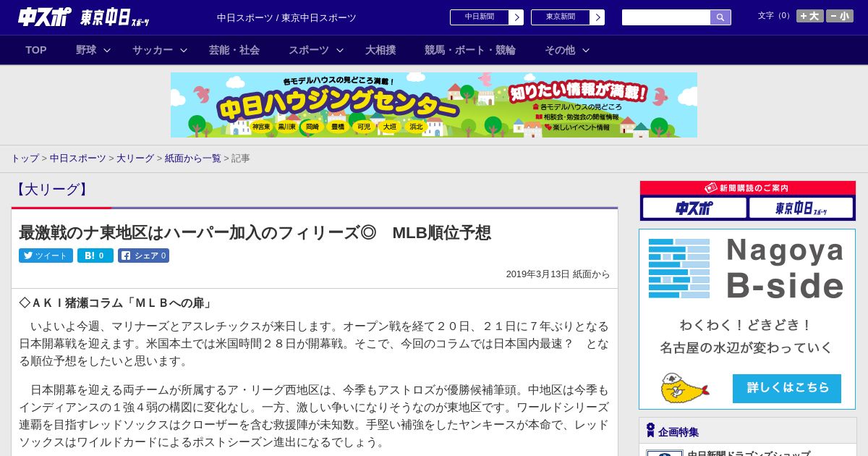Click the 東京中日スポーツ subscription button in sidebar
Screen dimensions: 868x456
point(801,208)
